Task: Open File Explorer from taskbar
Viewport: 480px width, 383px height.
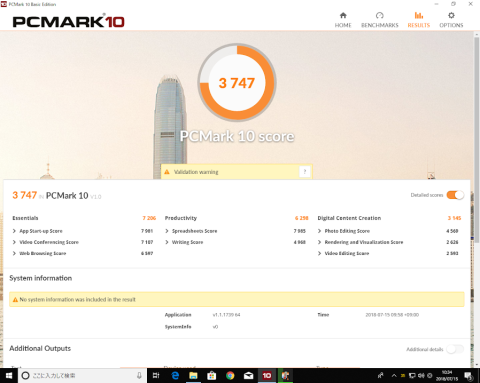Action: 193,376
